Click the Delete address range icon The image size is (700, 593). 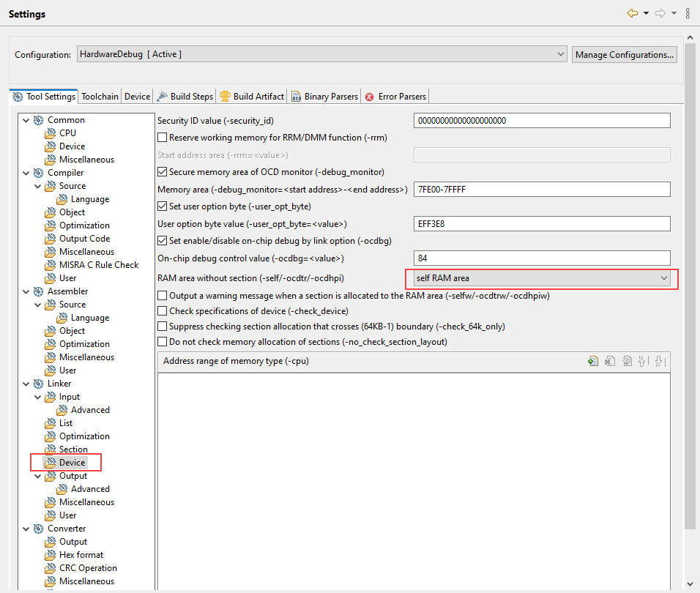609,361
